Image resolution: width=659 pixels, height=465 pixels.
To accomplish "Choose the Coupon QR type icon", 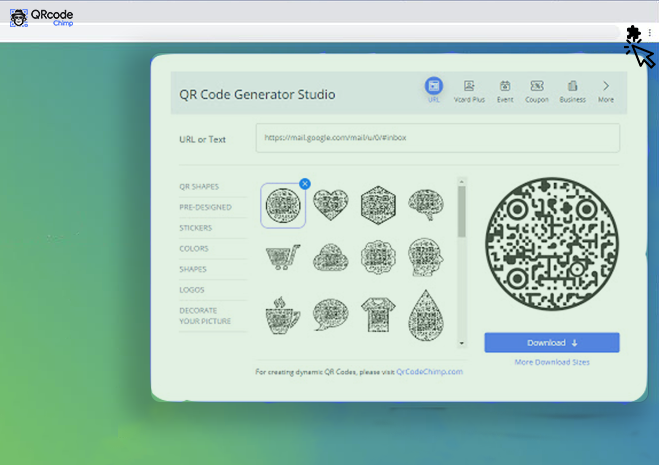I will tap(537, 88).
